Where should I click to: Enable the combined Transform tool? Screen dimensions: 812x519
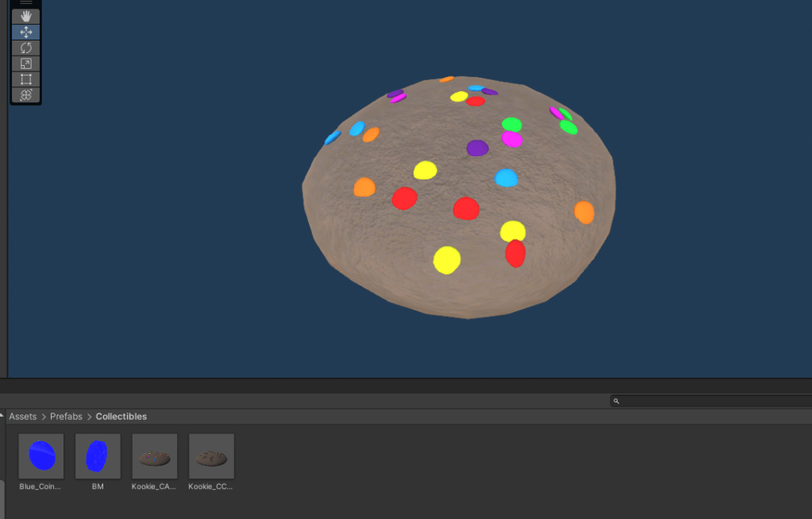point(25,94)
